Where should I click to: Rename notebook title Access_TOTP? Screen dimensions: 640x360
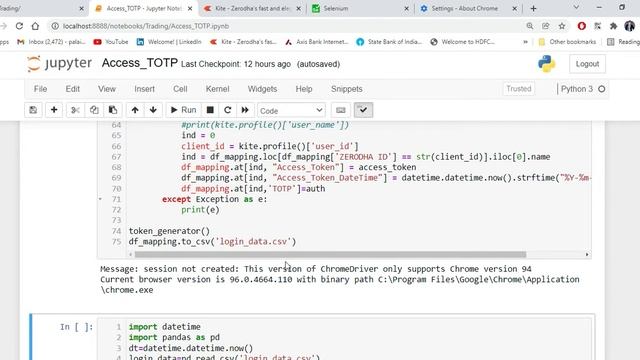pyautogui.click(x=140, y=63)
